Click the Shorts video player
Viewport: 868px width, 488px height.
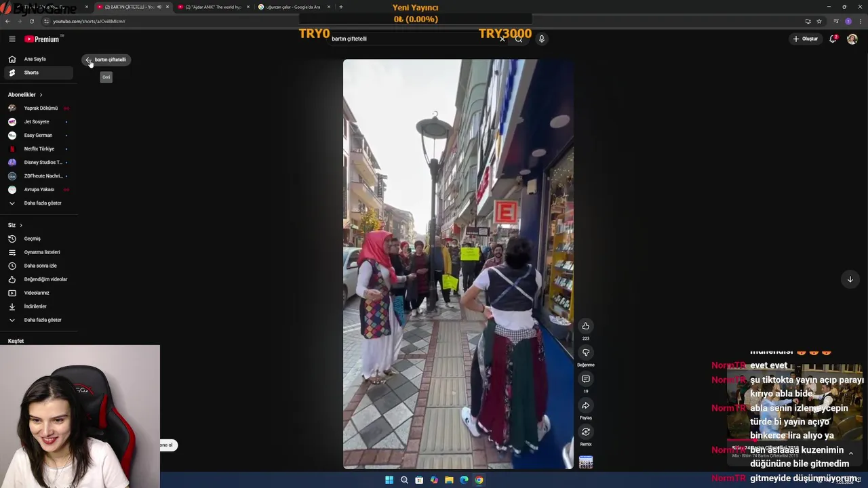pyautogui.click(x=458, y=264)
